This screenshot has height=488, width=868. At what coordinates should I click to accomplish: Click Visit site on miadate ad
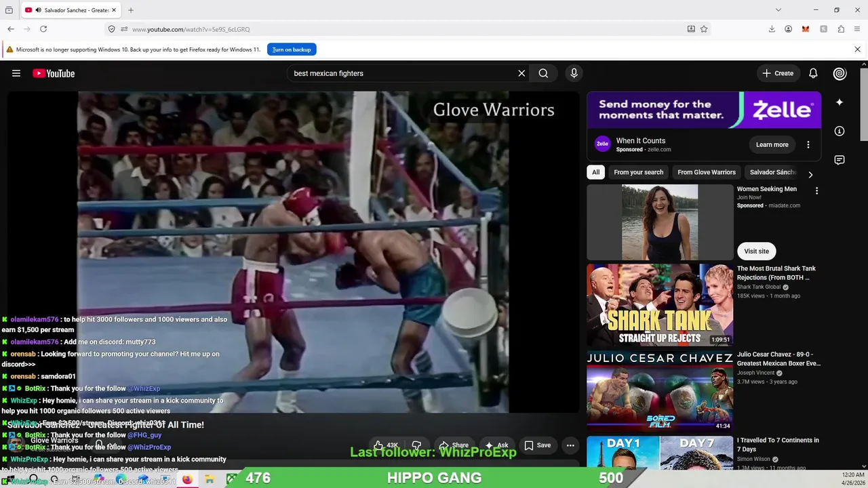click(x=756, y=251)
